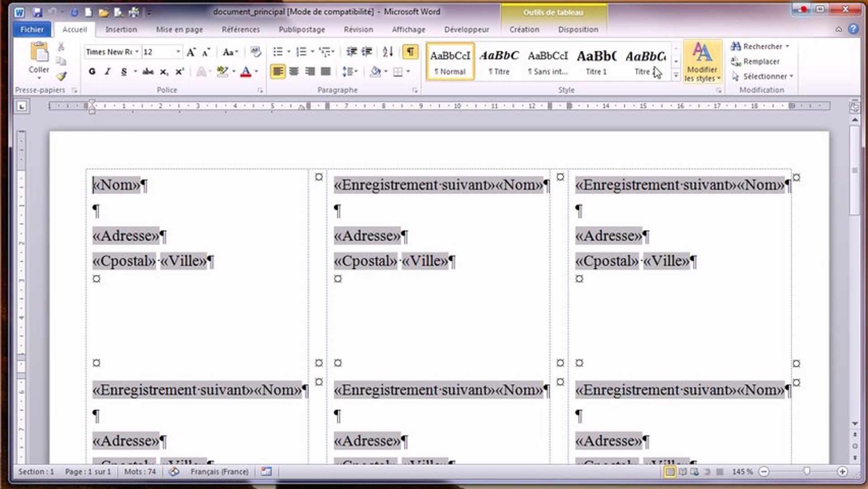The image size is (868, 489).
Task: Click the Save icon in quick access toolbar
Action: pyautogui.click(x=37, y=12)
